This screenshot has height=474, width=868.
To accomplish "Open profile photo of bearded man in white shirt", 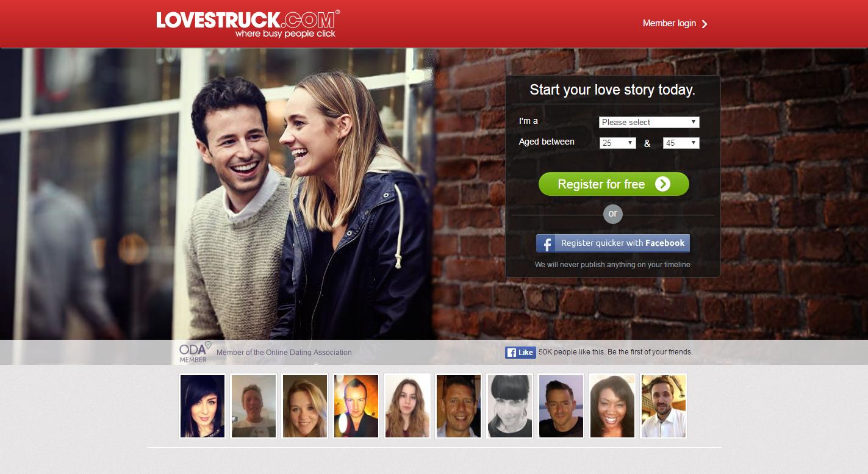I will 664,406.
